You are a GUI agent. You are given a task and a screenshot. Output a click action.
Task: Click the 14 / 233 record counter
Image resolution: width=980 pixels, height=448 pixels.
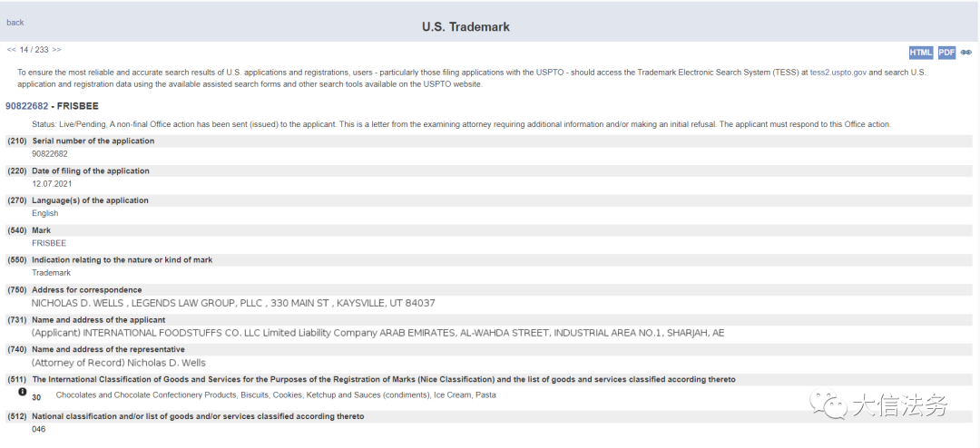[34, 50]
